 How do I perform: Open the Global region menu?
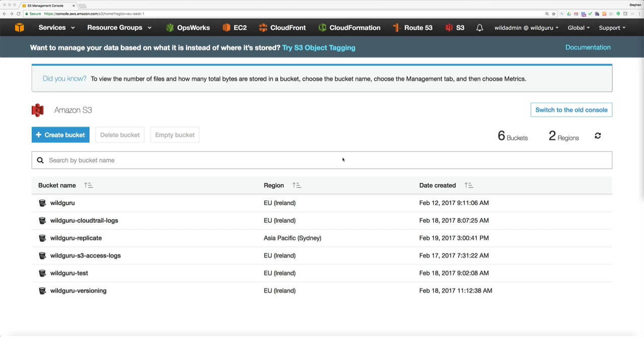coord(579,28)
